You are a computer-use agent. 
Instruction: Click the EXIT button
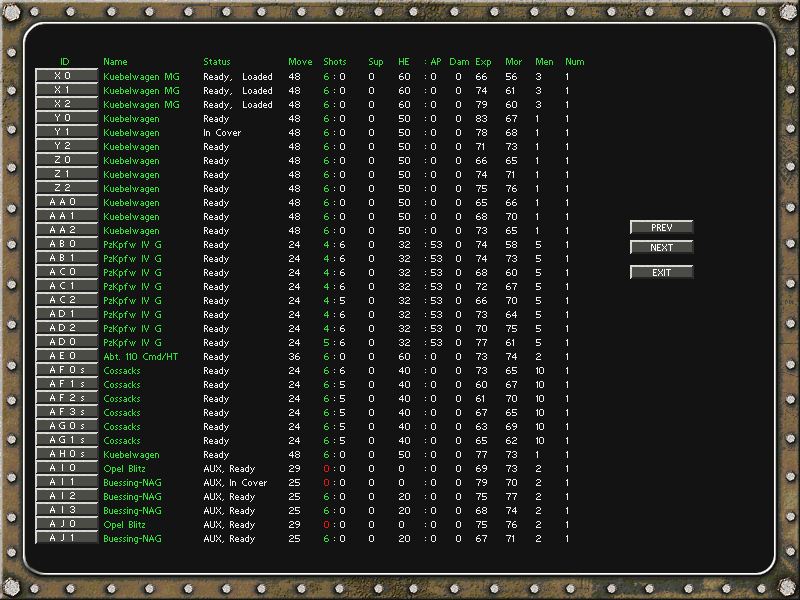[x=661, y=272]
